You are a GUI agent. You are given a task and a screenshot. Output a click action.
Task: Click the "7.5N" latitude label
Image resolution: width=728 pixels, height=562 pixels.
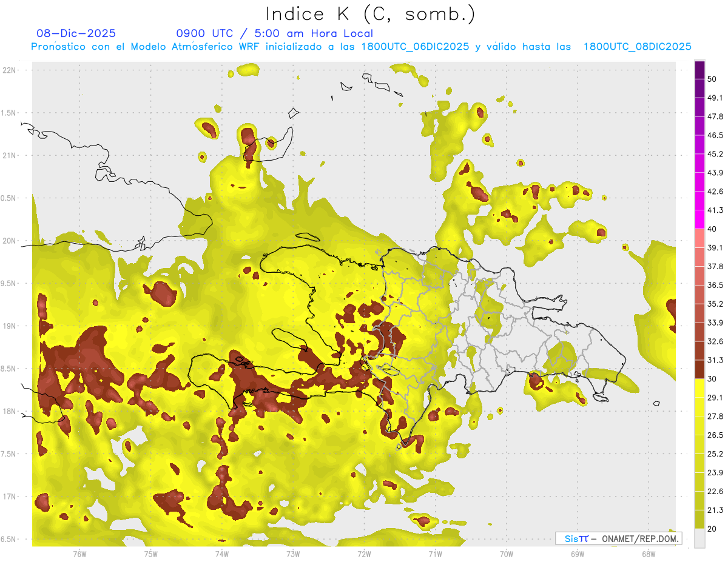coord(9,453)
